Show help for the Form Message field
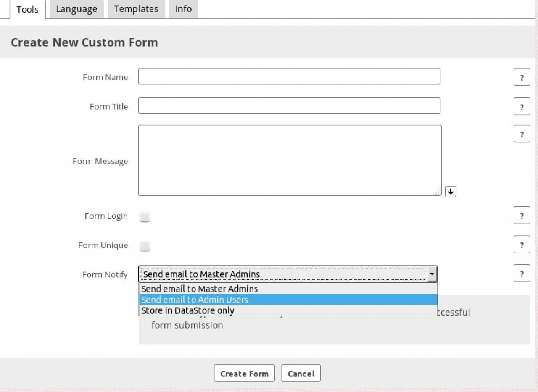Screen dimensions: 538x392 (522, 134)
